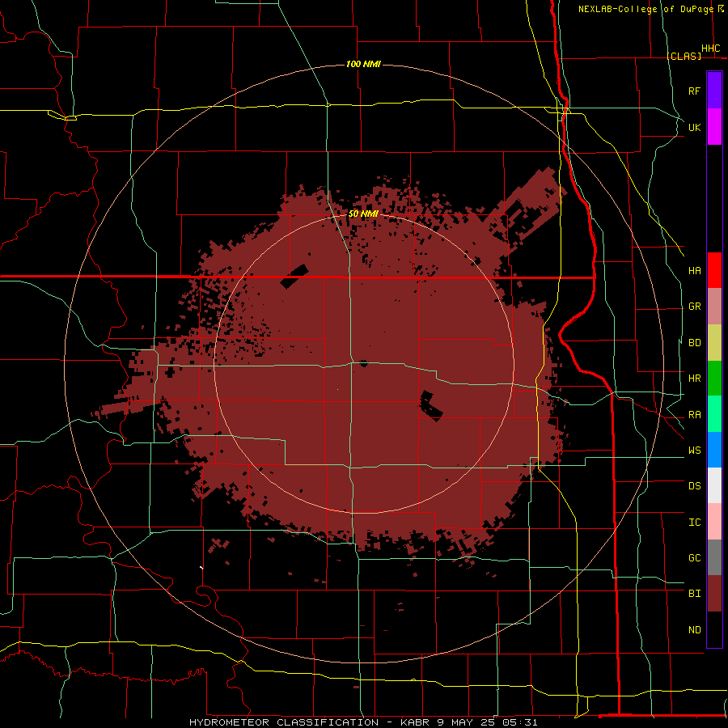Viewport: 728px width, 728px height.
Task: Select the GR salmon legend swatch
Action: 714,306
